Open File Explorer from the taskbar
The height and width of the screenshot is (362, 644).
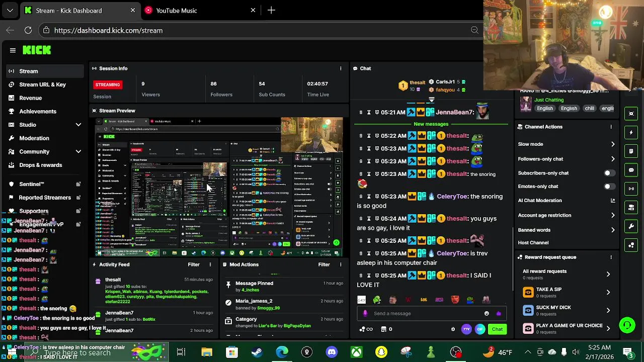coord(207,352)
